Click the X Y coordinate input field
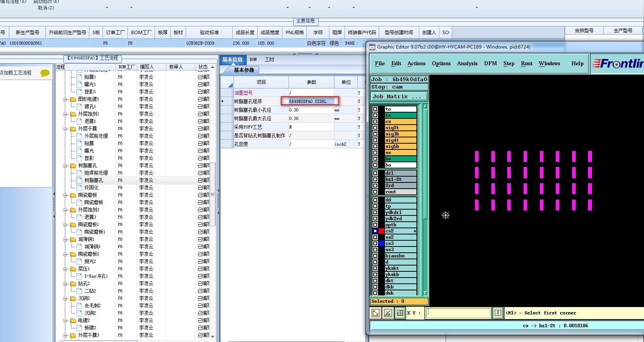 458,313
